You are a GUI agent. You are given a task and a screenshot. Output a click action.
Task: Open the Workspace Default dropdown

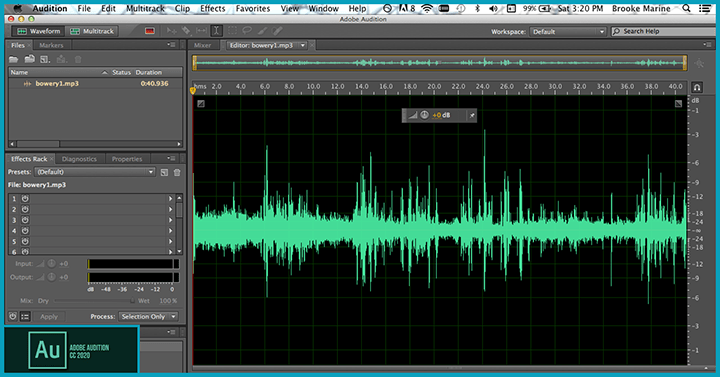[x=568, y=32]
